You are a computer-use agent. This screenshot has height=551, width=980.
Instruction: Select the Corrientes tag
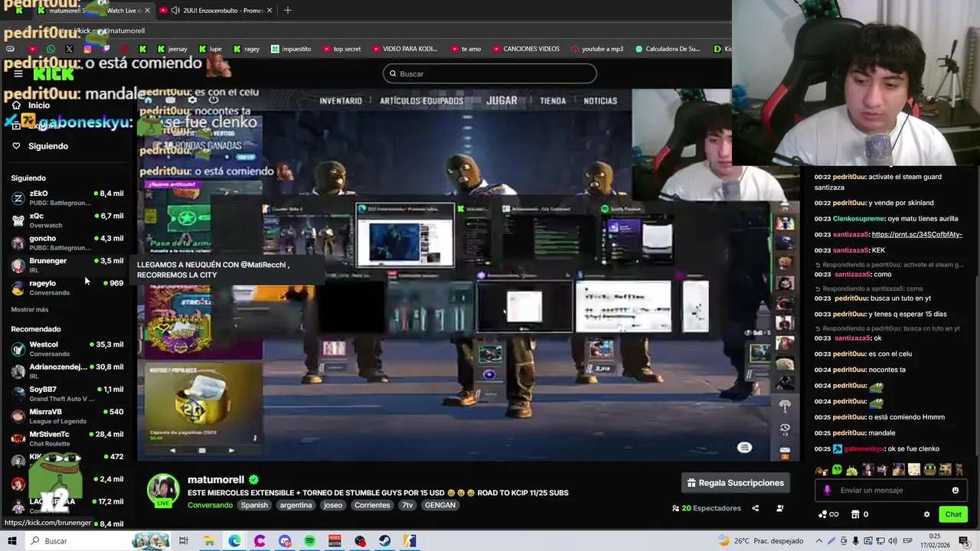(372, 505)
